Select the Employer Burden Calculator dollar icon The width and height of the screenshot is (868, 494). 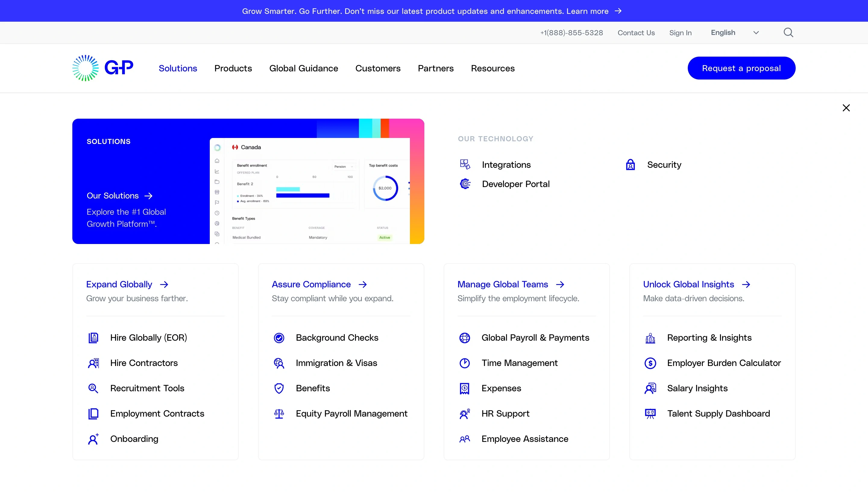pyautogui.click(x=650, y=363)
